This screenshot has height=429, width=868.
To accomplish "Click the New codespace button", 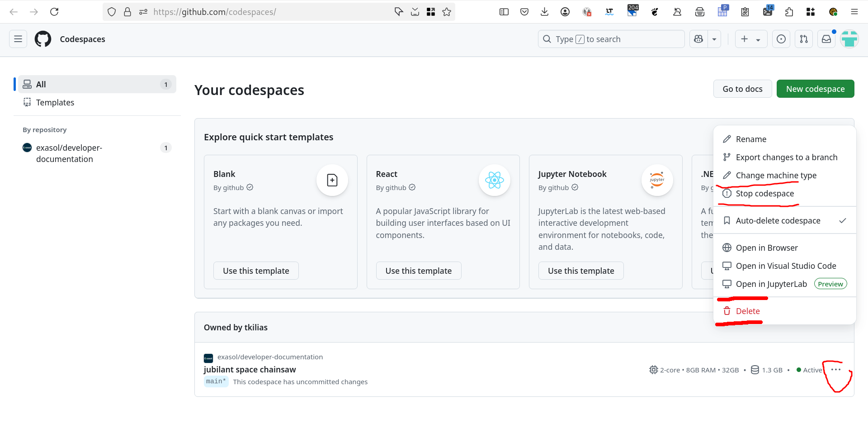I will tap(815, 89).
